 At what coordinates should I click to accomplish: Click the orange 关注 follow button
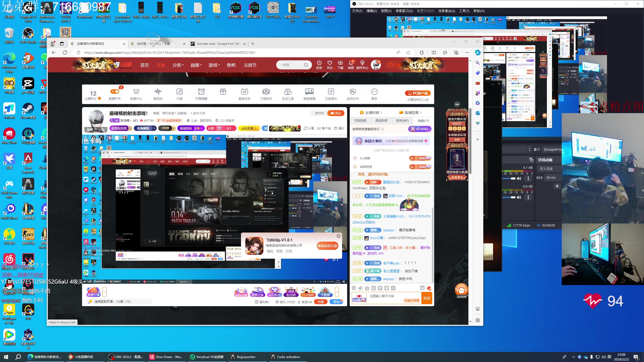336,113
